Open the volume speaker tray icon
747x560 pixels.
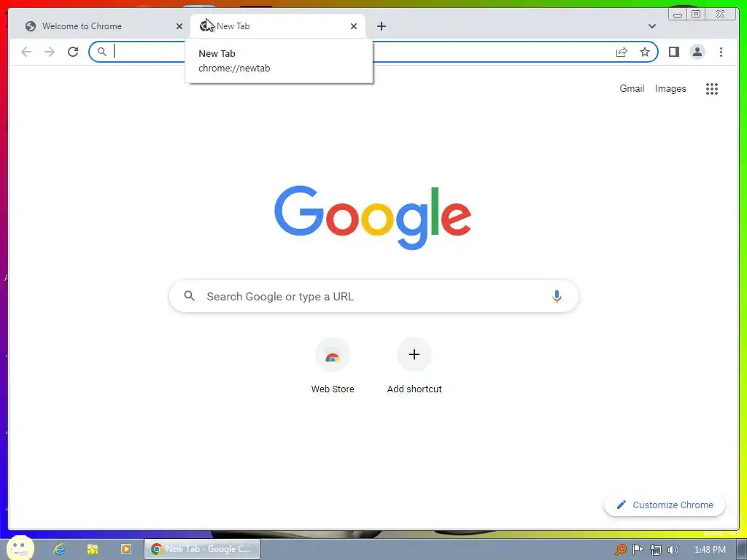(673, 550)
